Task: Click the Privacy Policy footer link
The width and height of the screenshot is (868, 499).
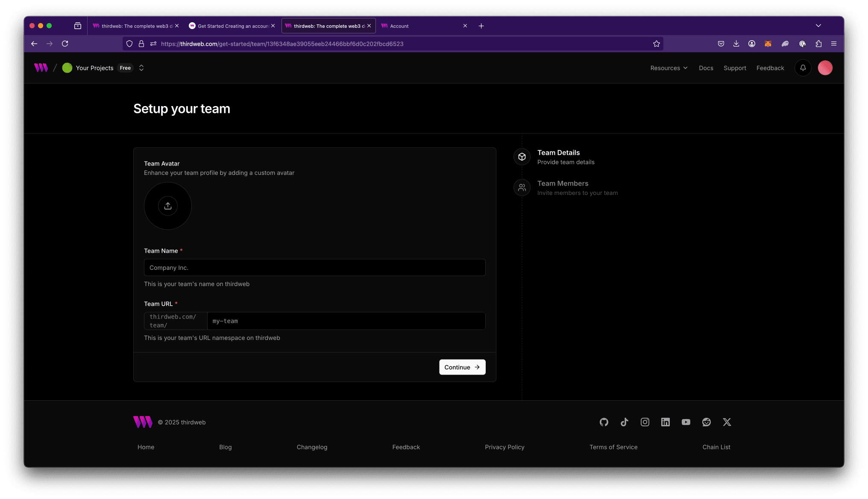Action: click(505, 446)
